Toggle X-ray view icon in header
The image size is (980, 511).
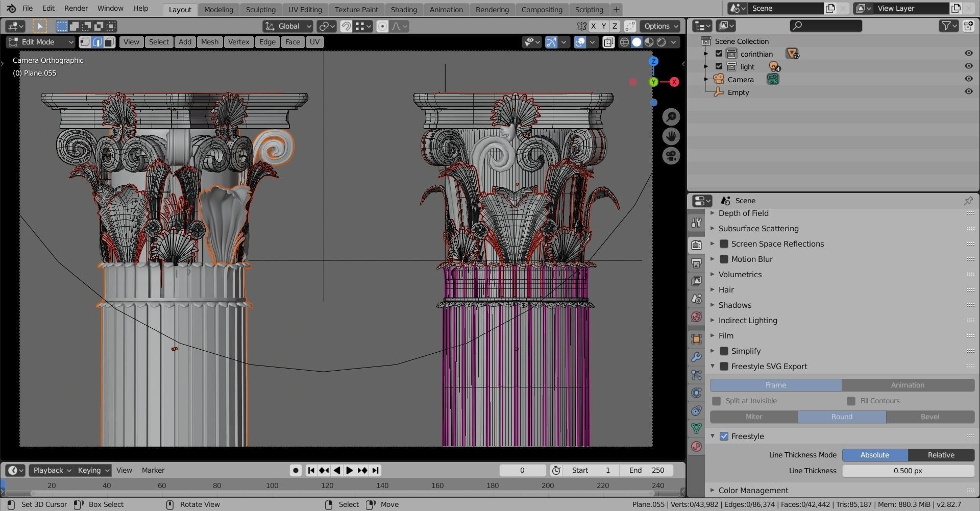coord(608,42)
